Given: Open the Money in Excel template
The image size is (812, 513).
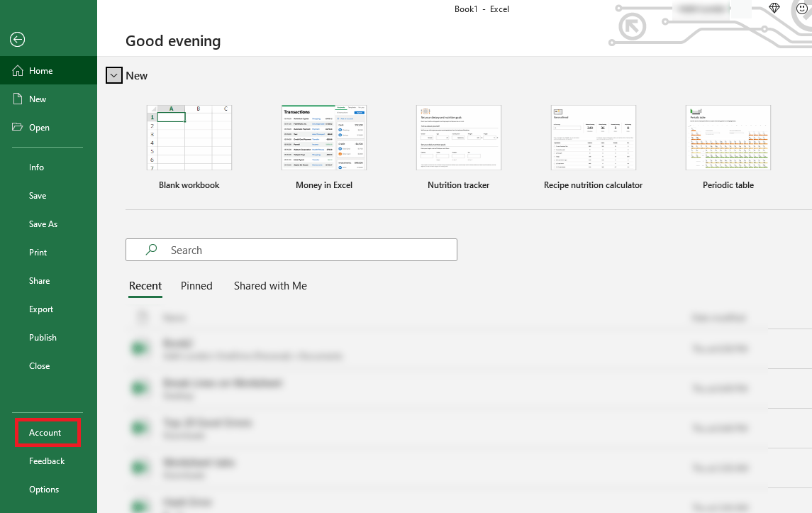Looking at the screenshot, I should point(323,138).
